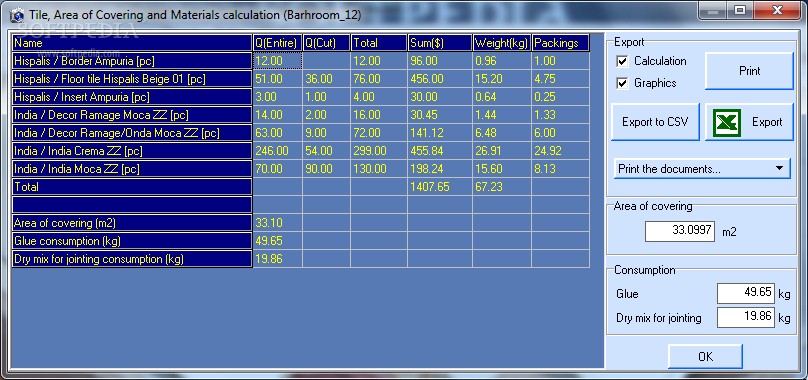Click the 49.65 glue cell in table
Image resolution: width=808 pixels, height=380 pixels.
tap(277, 241)
